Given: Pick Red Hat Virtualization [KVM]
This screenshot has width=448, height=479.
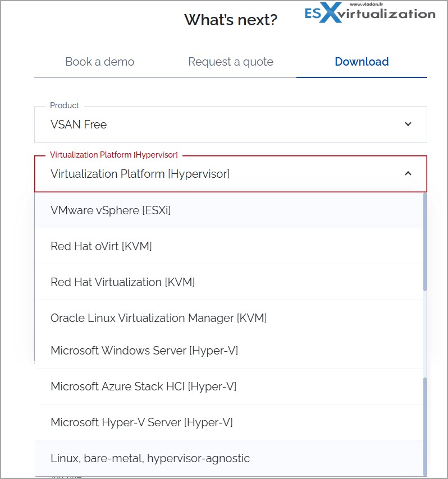Looking at the screenshot, I should (x=228, y=282).
